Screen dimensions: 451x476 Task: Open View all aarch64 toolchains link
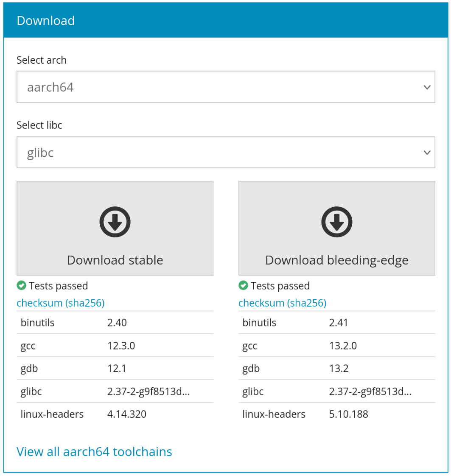(94, 452)
